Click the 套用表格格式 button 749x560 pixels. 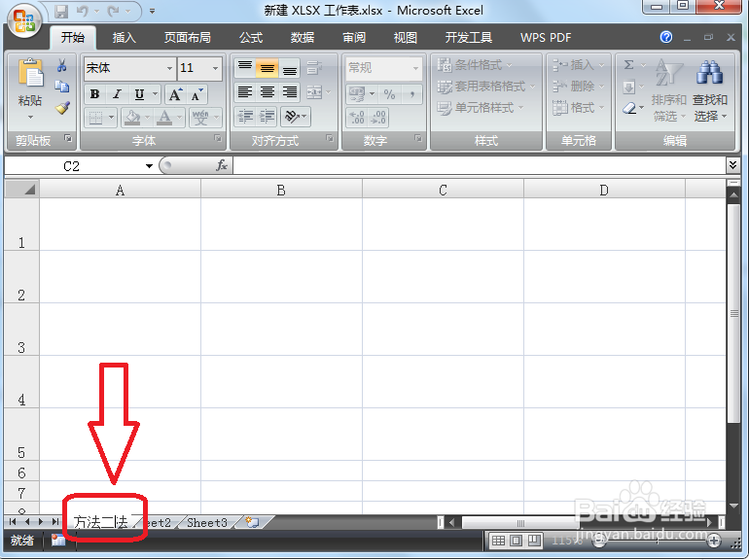pos(486,87)
